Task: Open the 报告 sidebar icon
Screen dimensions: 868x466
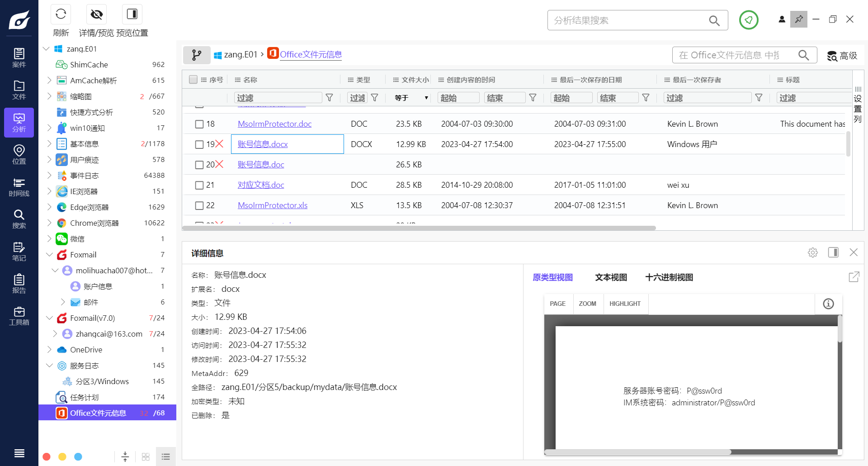Action: [x=19, y=284]
